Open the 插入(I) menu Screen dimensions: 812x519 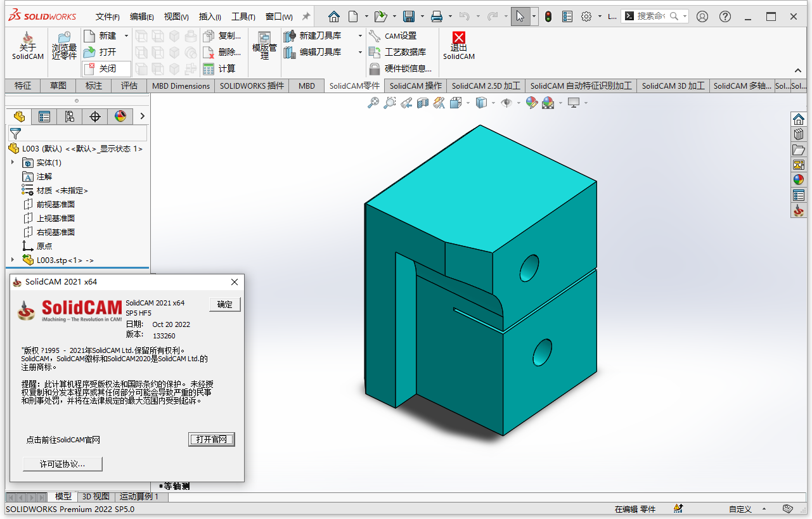coord(210,17)
